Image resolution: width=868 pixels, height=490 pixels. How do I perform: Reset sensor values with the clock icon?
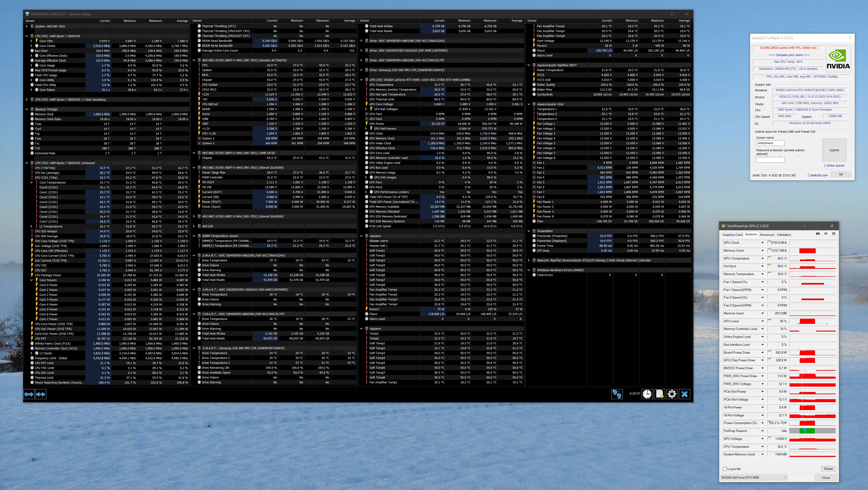(x=647, y=394)
